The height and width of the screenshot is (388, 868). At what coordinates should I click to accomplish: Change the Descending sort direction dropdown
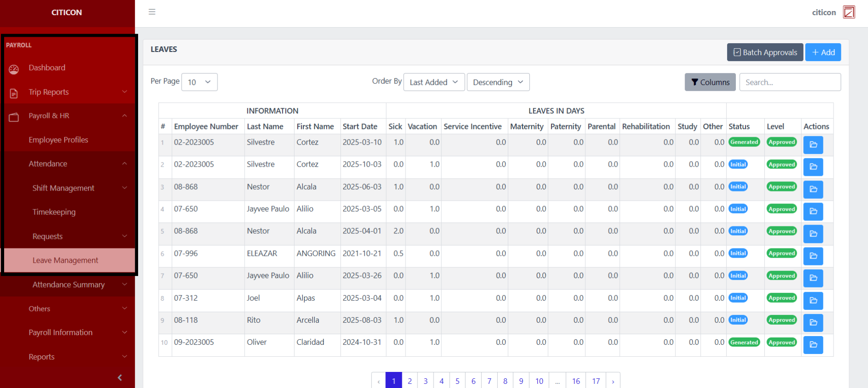[498, 82]
